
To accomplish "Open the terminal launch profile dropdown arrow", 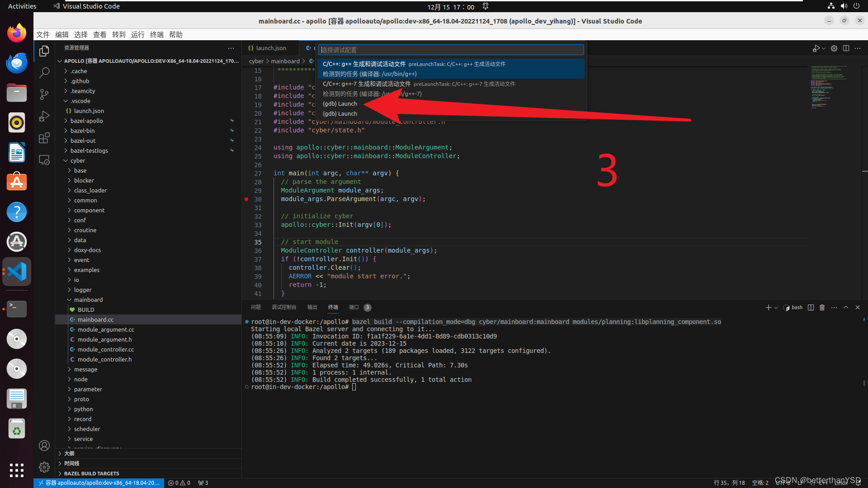I will point(776,308).
